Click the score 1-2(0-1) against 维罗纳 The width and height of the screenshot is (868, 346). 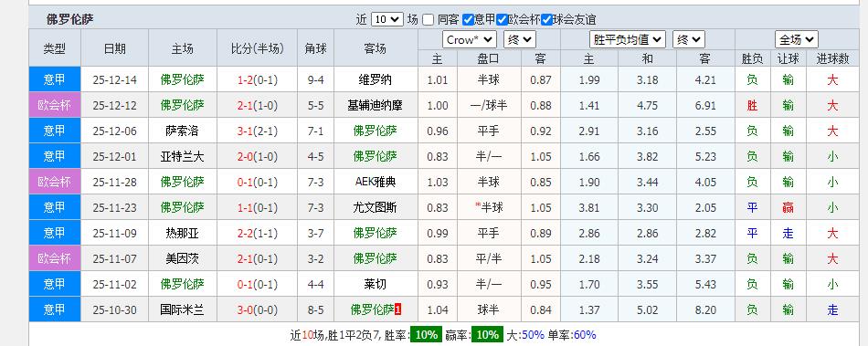tap(258, 80)
